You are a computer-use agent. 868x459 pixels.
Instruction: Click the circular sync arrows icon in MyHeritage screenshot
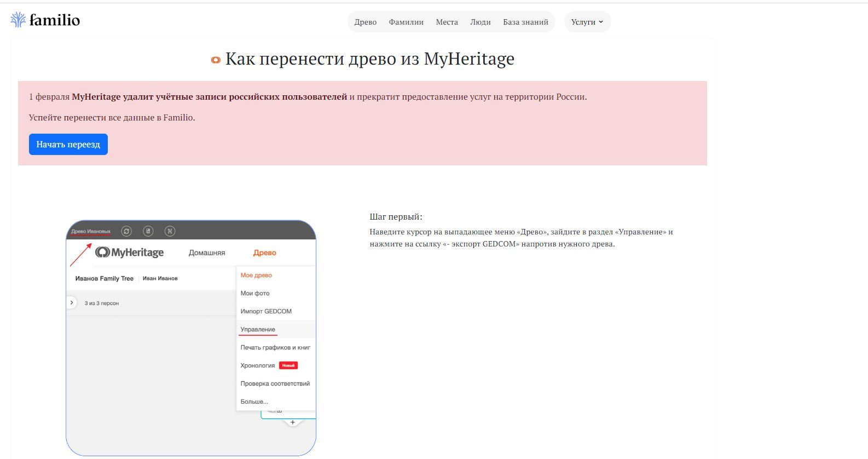pos(126,231)
